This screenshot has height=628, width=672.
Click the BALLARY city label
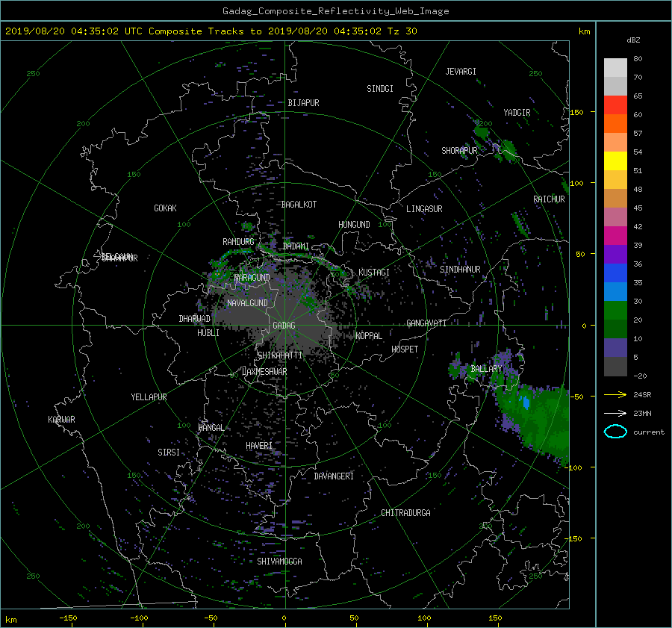pyautogui.click(x=486, y=369)
